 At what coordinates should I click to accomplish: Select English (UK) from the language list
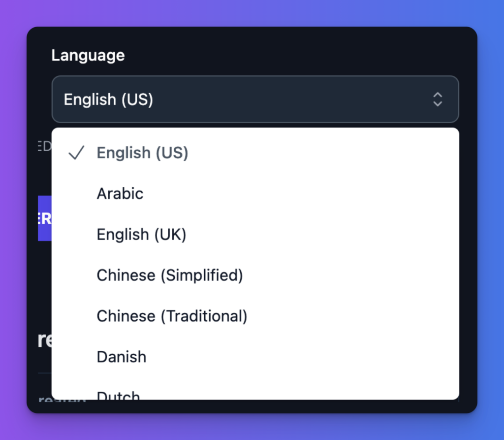point(141,235)
